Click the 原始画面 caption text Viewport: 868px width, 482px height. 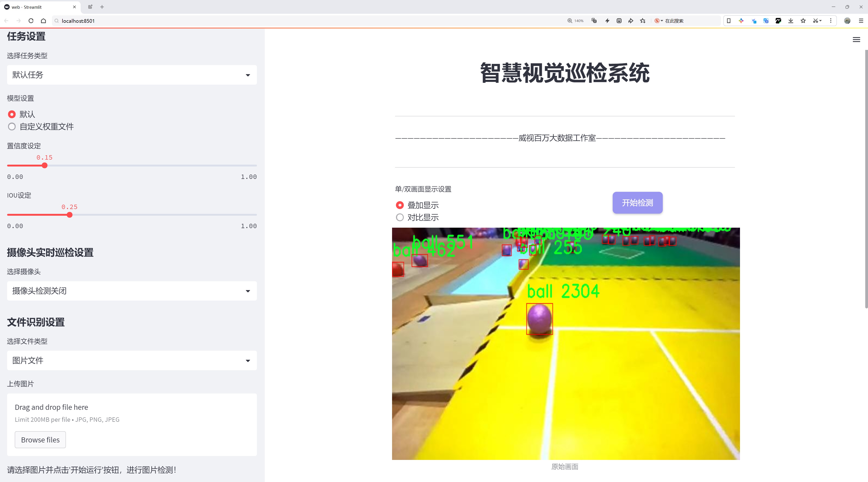click(565, 467)
